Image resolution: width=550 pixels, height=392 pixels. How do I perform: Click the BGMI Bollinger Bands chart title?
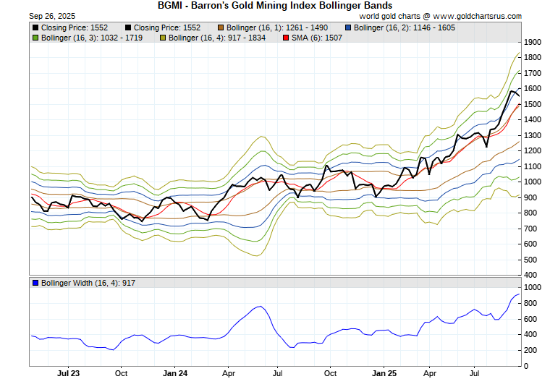click(275, 5)
